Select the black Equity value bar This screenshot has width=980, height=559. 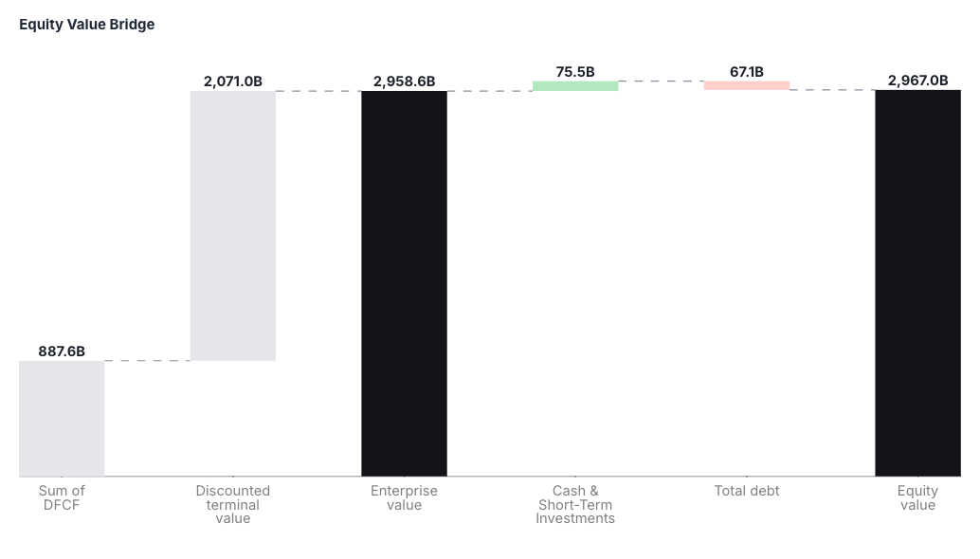click(x=918, y=283)
